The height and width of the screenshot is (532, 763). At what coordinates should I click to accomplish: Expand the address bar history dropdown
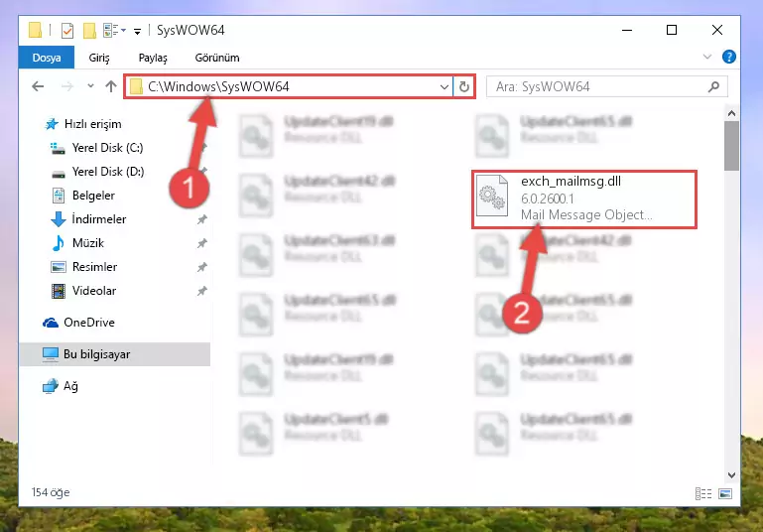click(444, 86)
